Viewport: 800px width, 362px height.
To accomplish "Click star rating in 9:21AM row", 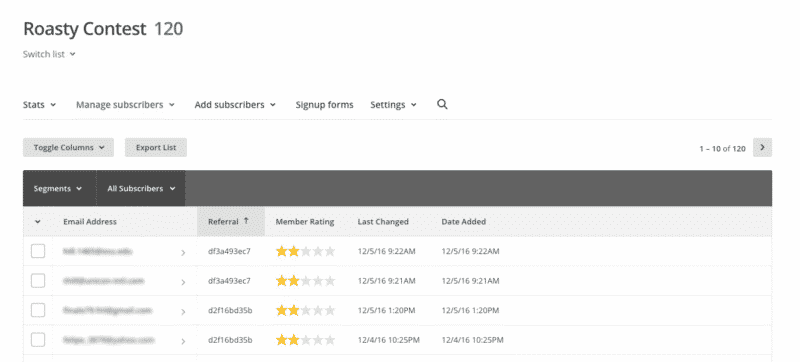I will [x=305, y=281].
